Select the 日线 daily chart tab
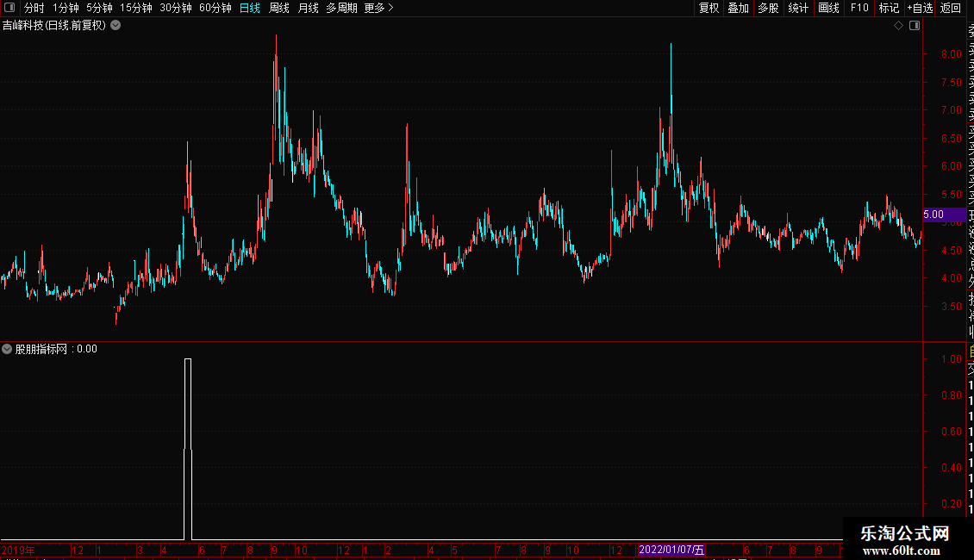Screen dimensions: 974x560 click(x=250, y=8)
